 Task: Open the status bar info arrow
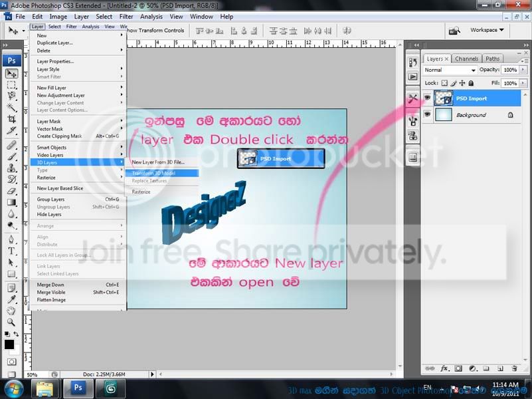pos(152,374)
